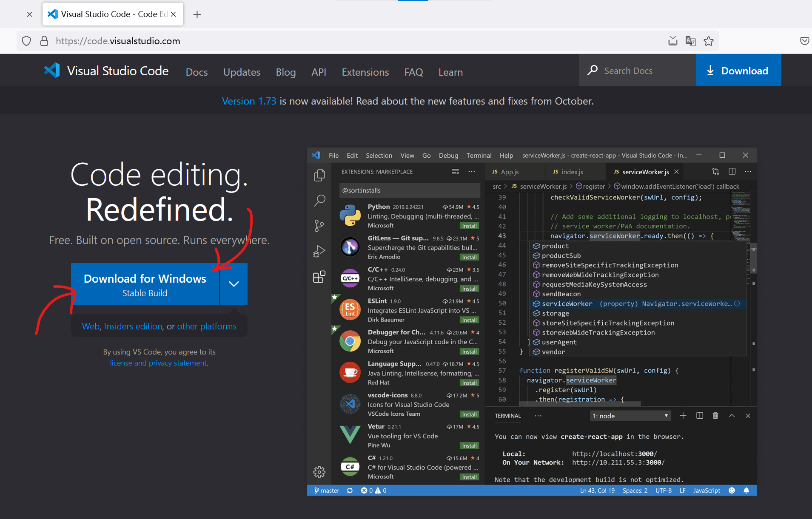Click the site security padlock icon
812x519 pixels.
[44, 41]
